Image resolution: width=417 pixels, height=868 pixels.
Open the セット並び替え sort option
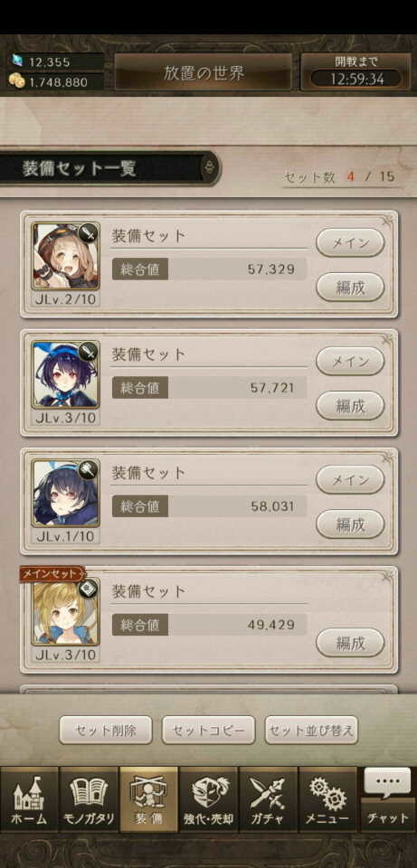coord(311,731)
